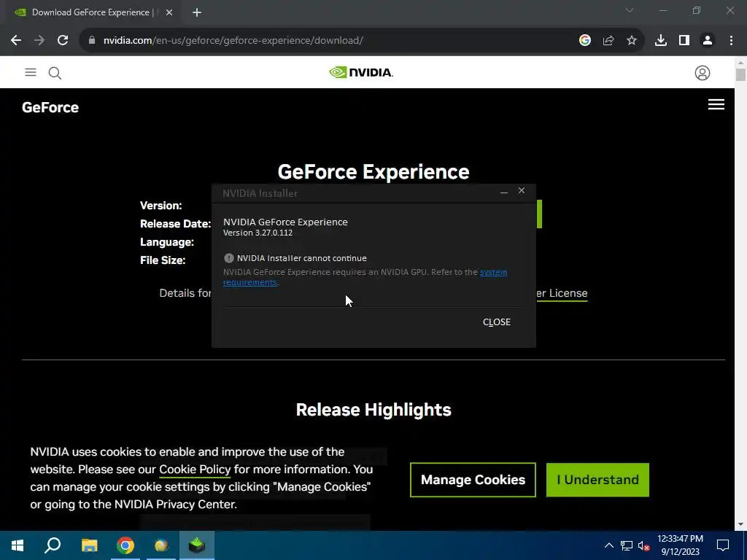
Task: Click the muted volume tray icon
Action: (x=643, y=545)
